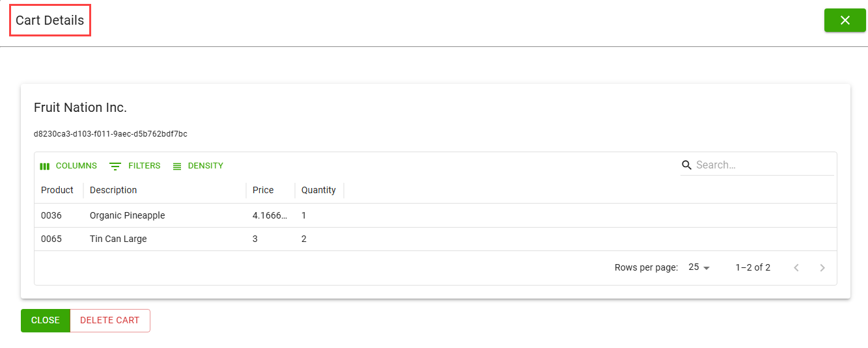Click the DELETE CART button
The height and width of the screenshot is (348, 868).
coord(109,321)
